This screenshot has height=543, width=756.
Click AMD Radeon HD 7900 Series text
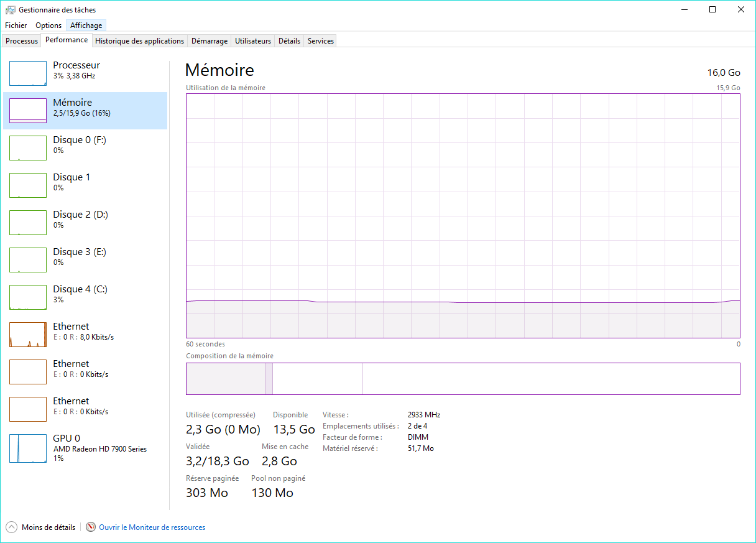pyautogui.click(x=100, y=449)
